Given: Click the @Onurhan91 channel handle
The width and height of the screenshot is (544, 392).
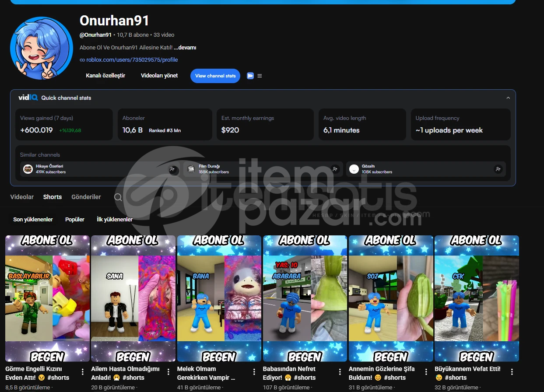Looking at the screenshot, I should tap(95, 35).
